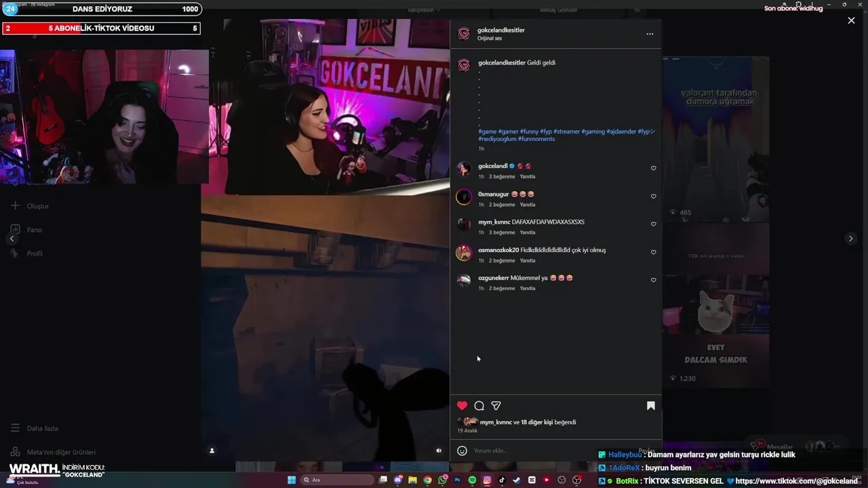Open 'Meta'nın diğer ürünleri' in sidebar
Image resolution: width=868 pixels, height=488 pixels.
53,452
